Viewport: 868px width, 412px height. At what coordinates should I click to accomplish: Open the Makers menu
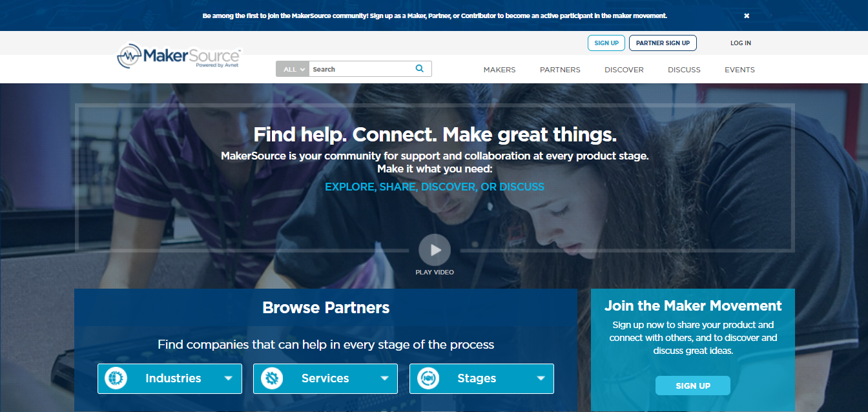pyautogui.click(x=499, y=70)
